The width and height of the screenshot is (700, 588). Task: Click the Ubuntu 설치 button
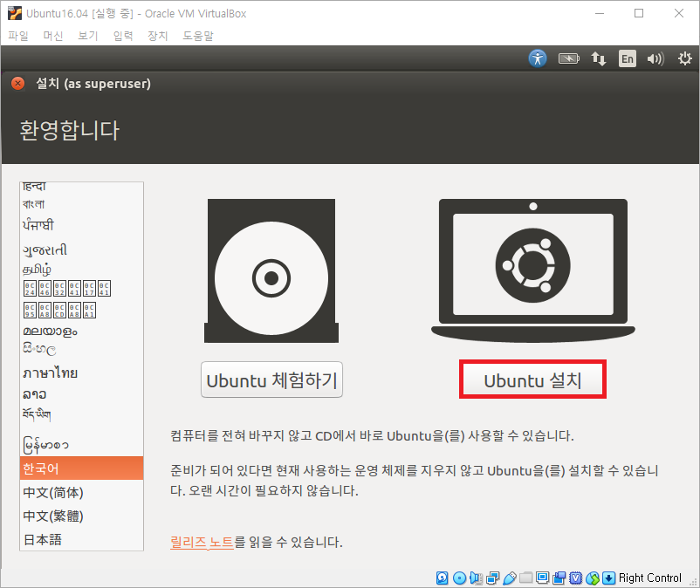tap(532, 379)
